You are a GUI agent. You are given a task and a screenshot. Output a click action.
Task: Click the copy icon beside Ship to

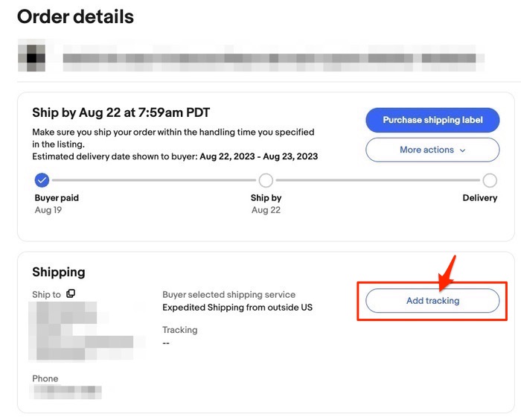click(71, 294)
